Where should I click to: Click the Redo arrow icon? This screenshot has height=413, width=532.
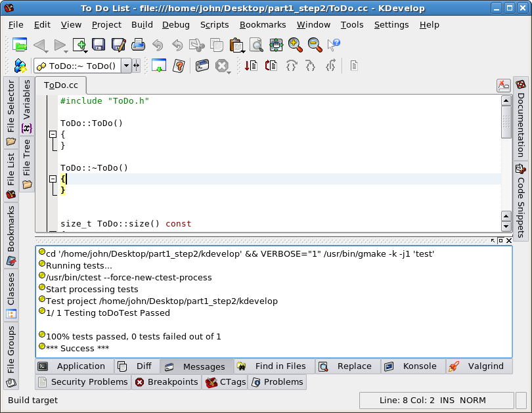point(177,45)
